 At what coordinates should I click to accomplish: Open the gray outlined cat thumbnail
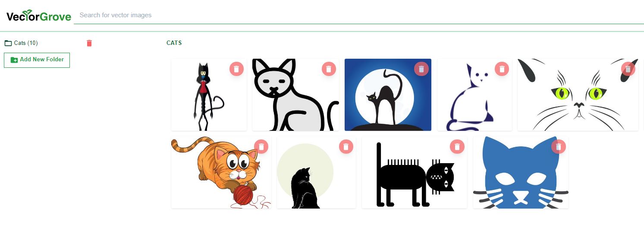point(295,95)
